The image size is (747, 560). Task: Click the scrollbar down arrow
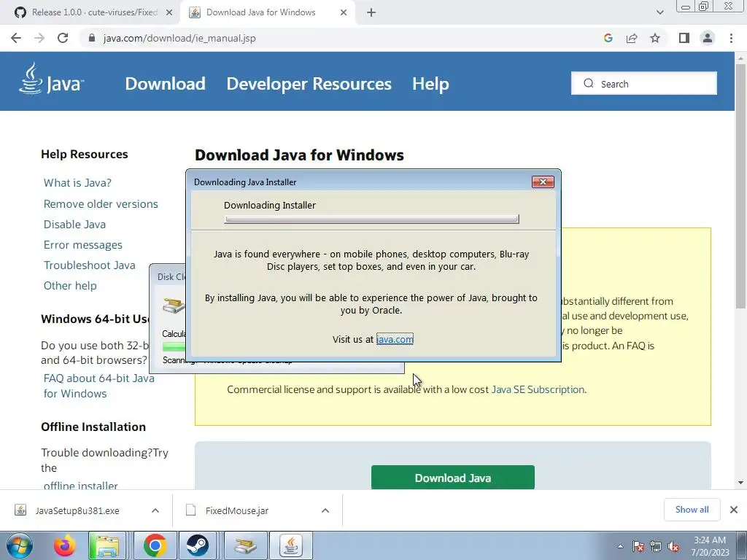(x=740, y=483)
